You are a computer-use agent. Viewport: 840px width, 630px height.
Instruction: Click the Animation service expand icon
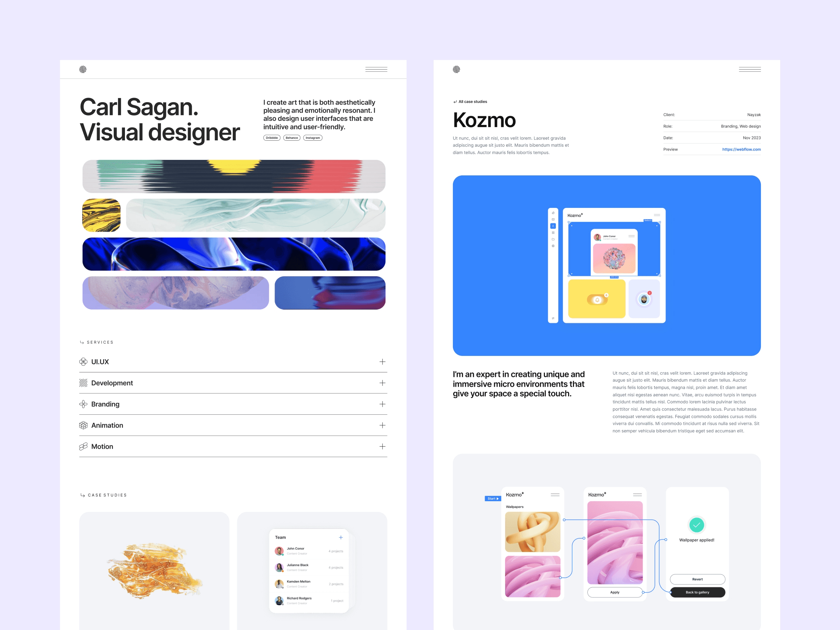pyautogui.click(x=383, y=425)
